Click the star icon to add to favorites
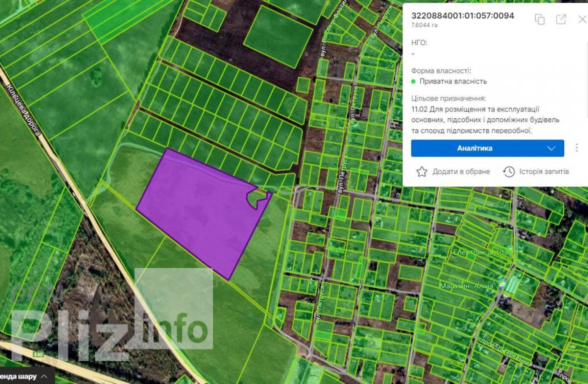 [x=421, y=171]
